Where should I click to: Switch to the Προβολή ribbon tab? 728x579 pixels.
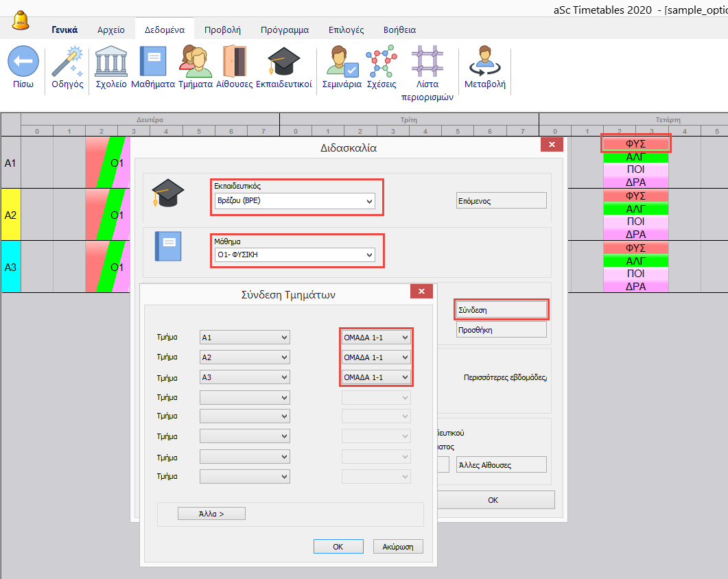point(222,29)
